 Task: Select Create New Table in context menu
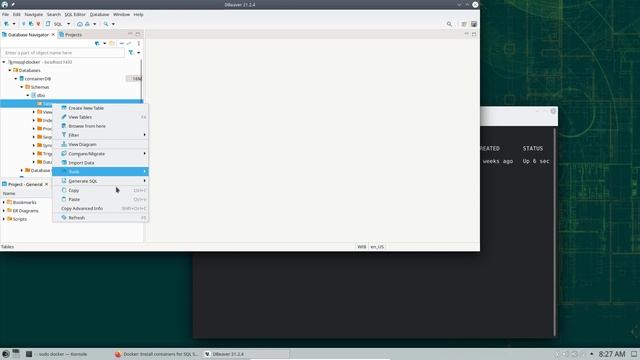100,108
